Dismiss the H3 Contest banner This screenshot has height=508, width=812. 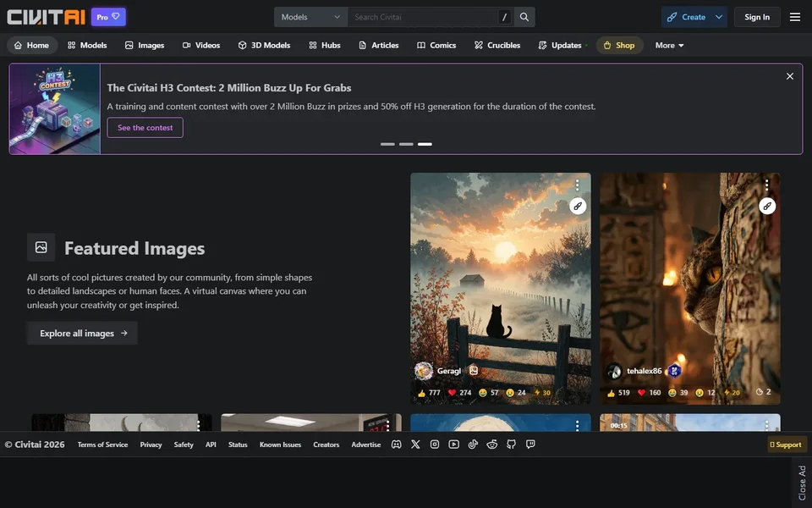pyautogui.click(x=790, y=76)
